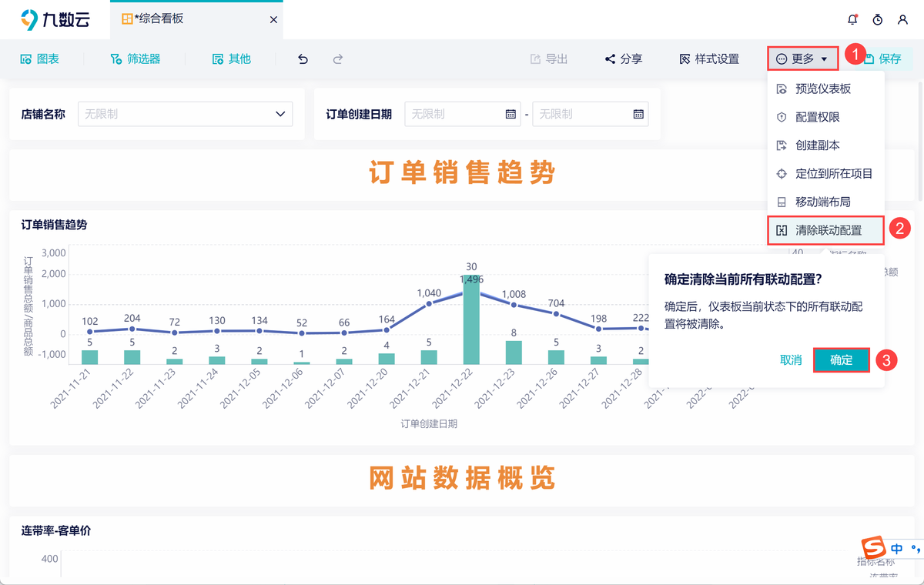Click the notification bell icon

(852, 19)
